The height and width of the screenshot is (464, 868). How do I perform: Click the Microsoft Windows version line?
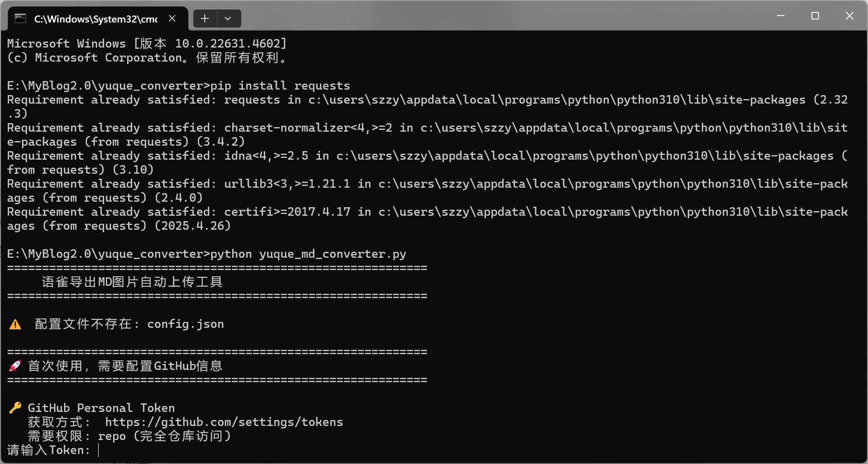coord(147,44)
